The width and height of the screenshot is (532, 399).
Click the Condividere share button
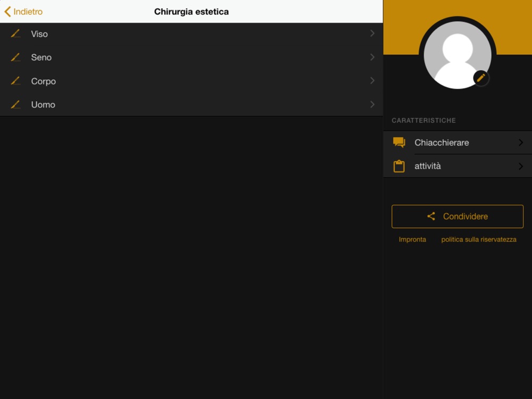tap(458, 217)
